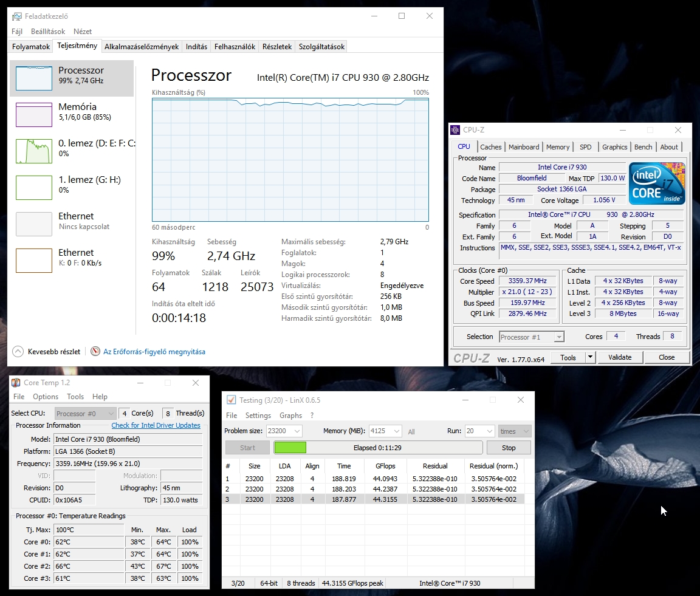700x596 pixels.
Task: Switch to the About tab in CPU-Z
Action: click(669, 147)
